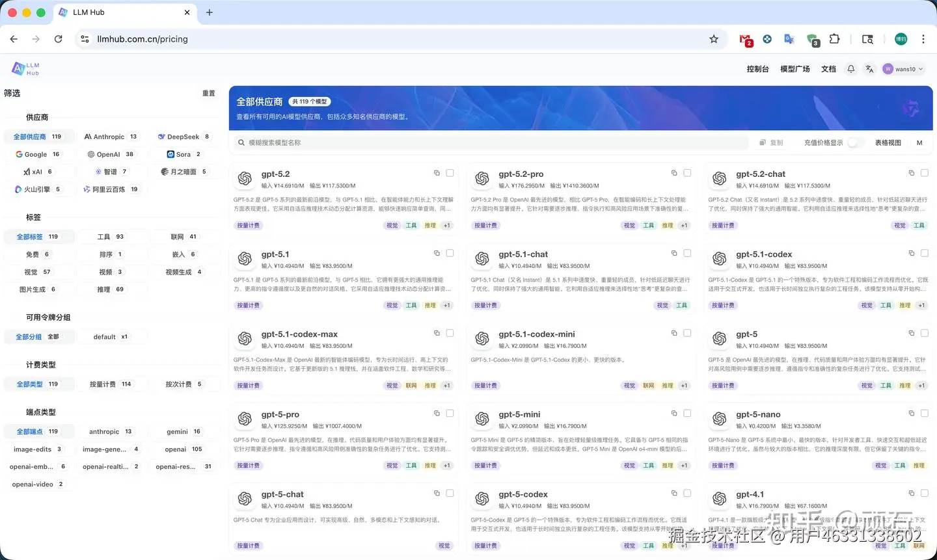Click the OpenAI logo on gpt-5
937x560 pixels.
point(720,339)
